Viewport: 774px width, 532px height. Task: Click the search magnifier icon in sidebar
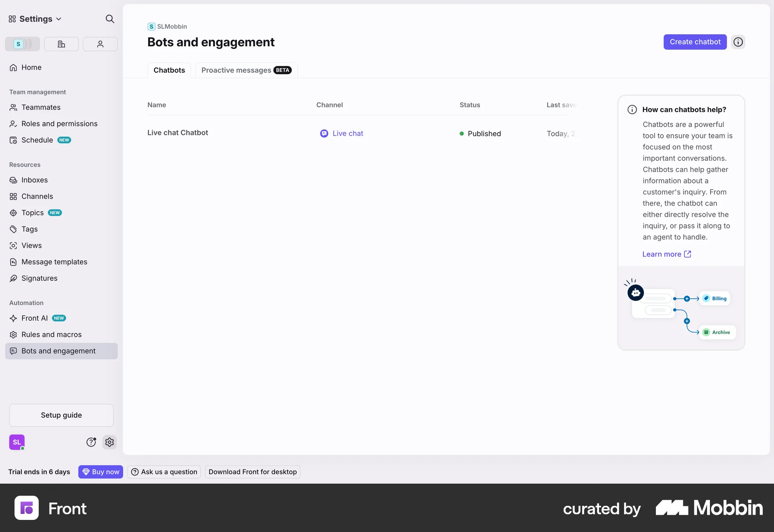[x=110, y=19]
